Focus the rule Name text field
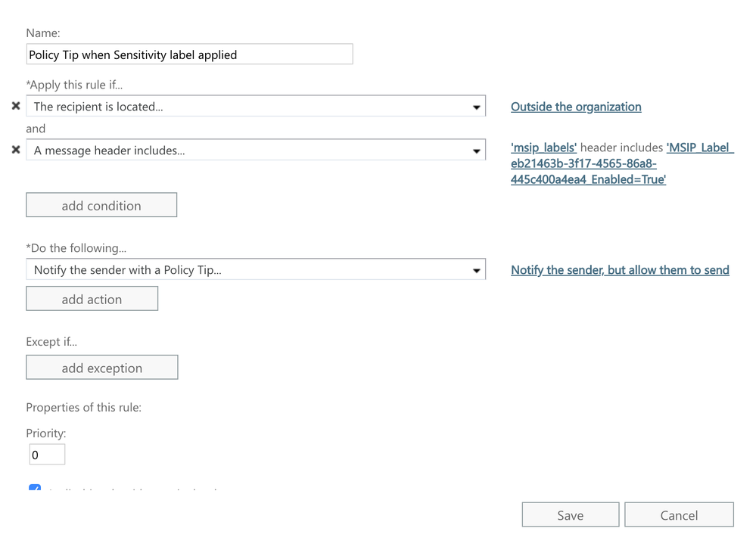The height and width of the screenshot is (550, 756). 189,54
